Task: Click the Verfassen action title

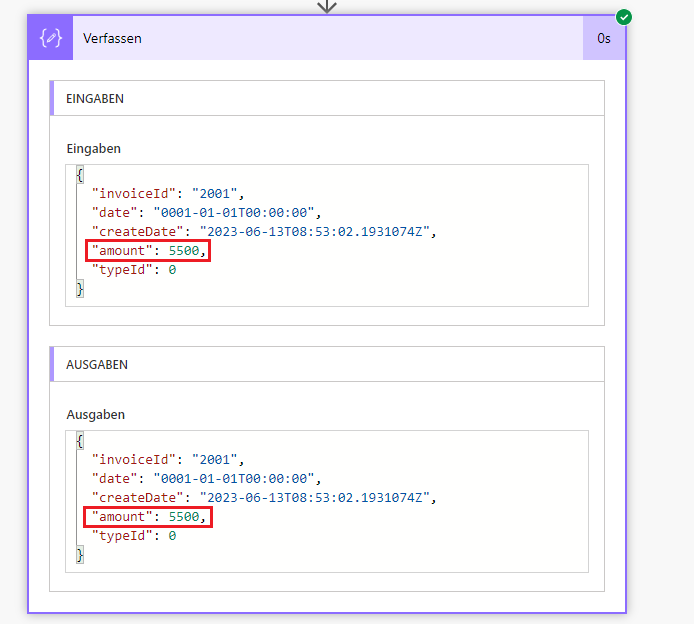Action: point(112,39)
